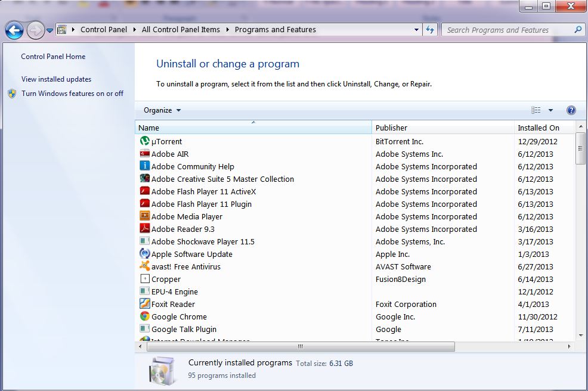Open recent pages dropdown beside Forward
Viewport: 588px width, 391px height.
[x=49, y=30]
